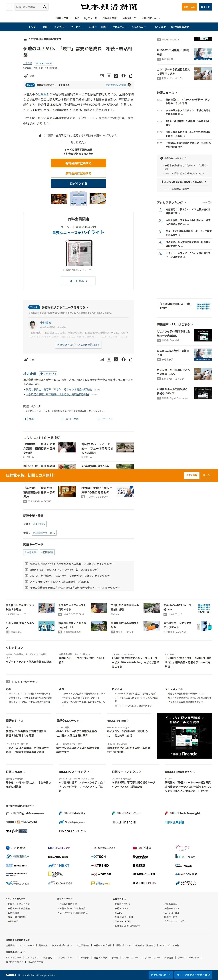The image size is (218, 980).
Task: Click the #仏壇大手 keyword tag
Action: click(x=31, y=552)
